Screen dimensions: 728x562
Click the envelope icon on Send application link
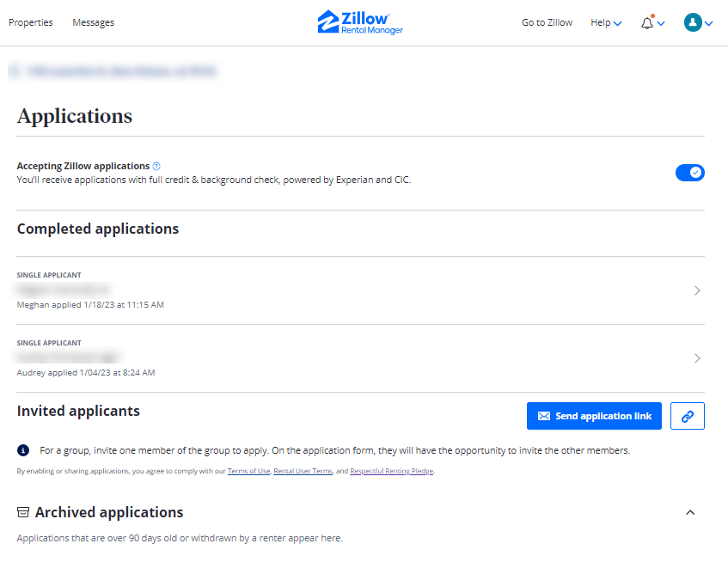tap(543, 415)
